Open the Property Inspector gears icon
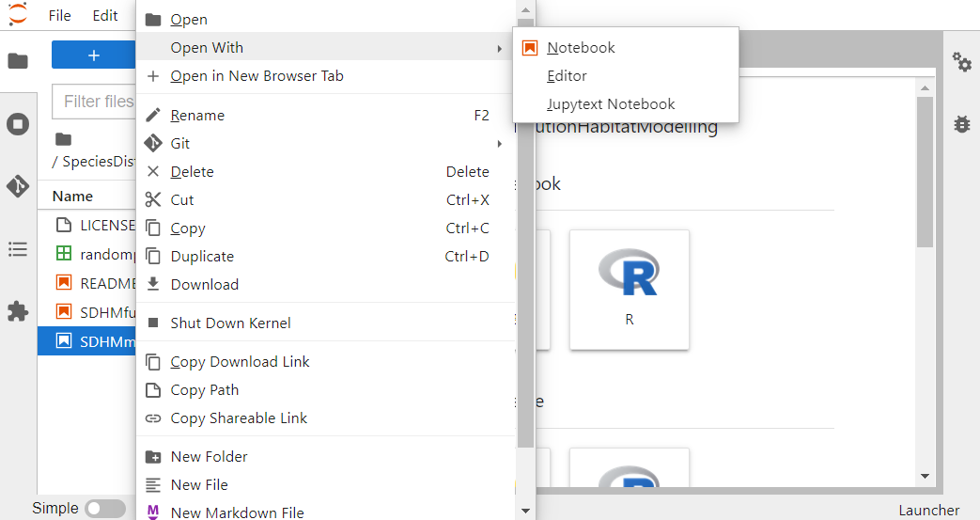Viewport: 980px width, 520px height. (961, 62)
